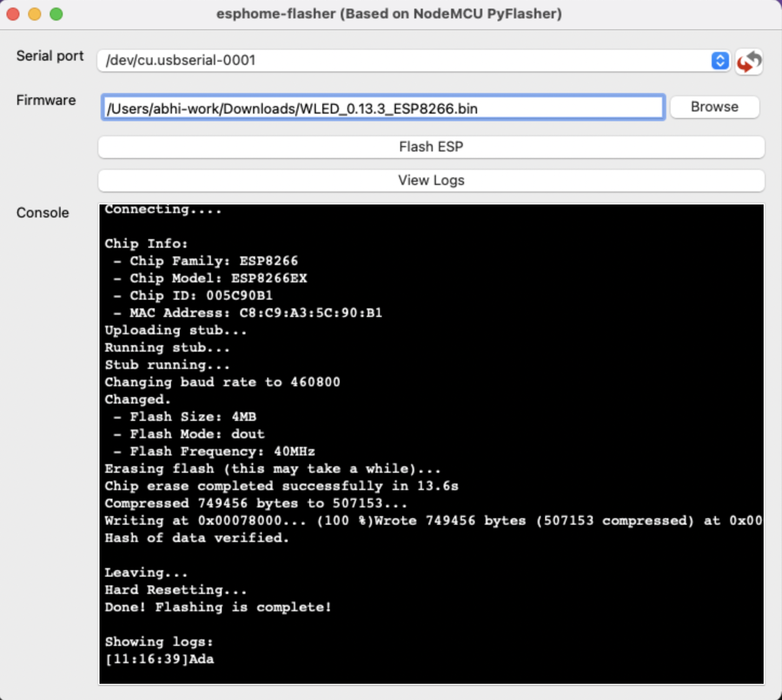Click the yellow minimize window button
This screenshot has height=700, width=782.
(35, 14)
